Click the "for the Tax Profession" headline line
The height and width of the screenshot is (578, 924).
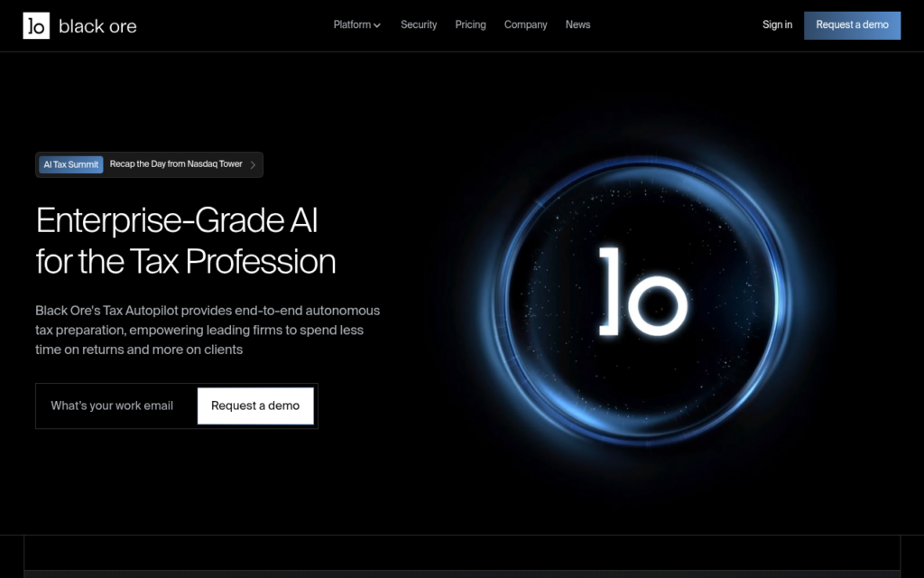pos(186,261)
